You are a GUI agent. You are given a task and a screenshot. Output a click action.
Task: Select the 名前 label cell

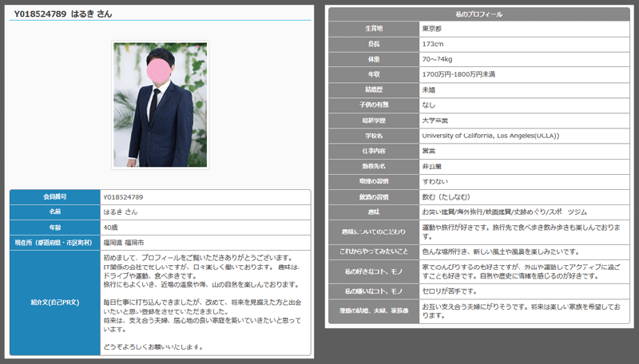(x=55, y=212)
